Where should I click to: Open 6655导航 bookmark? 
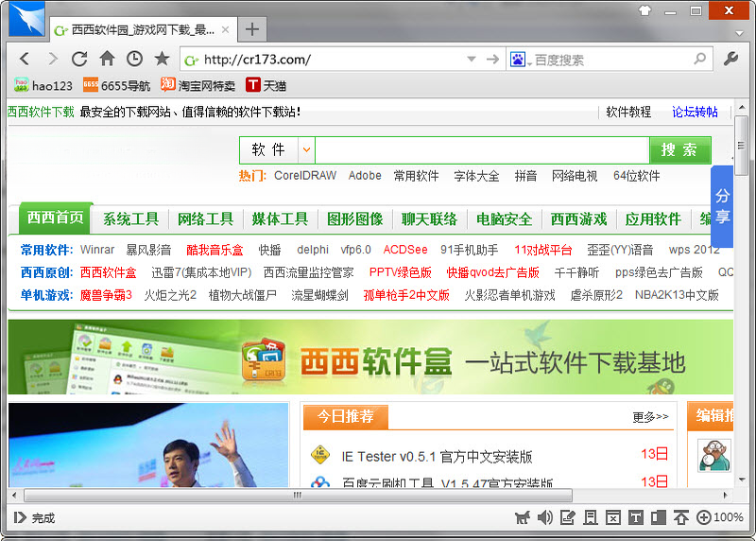point(116,85)
